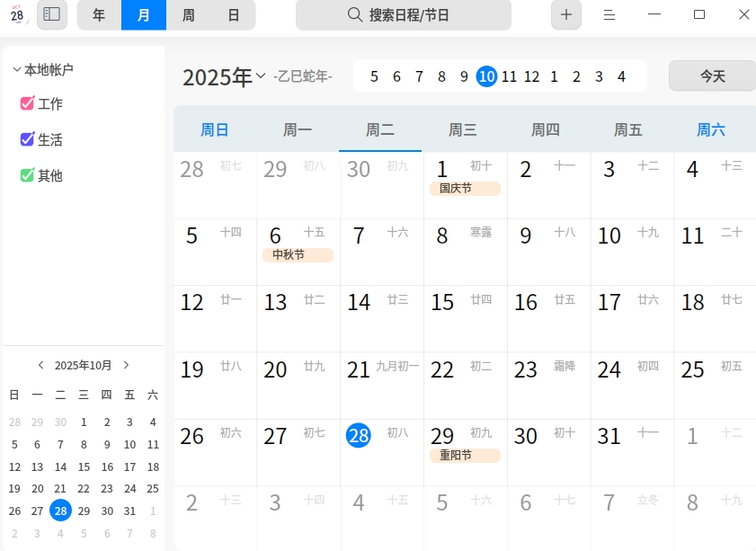Collapse the 本地帐户 account section

pos(17,69)
